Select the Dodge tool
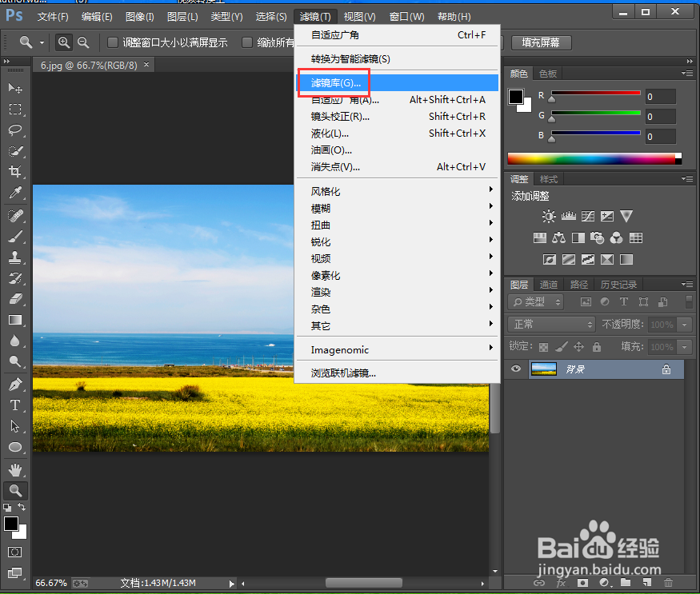The image size is (700, 594). coord(15,361)
